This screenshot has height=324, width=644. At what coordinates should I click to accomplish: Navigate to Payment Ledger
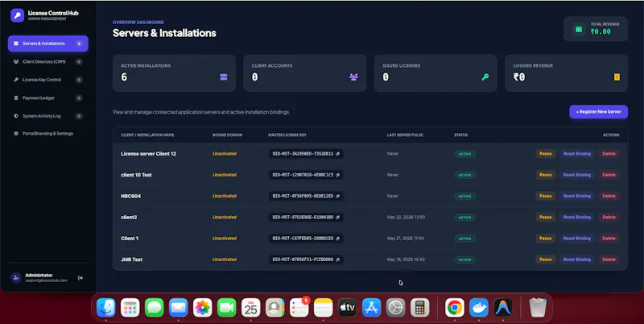[48, 98]
